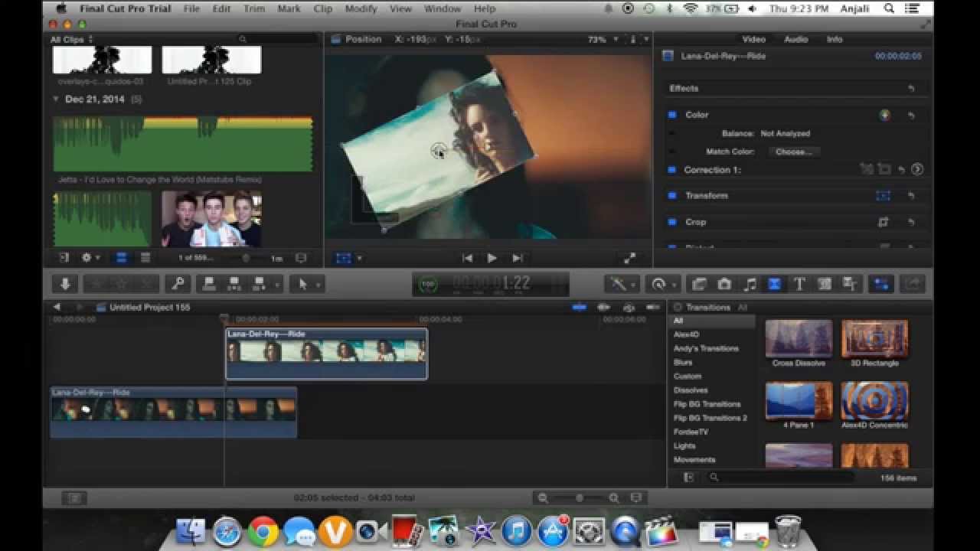This screenshot has height=551, width=980.
Task: Open the Modify menu
Action: click(361, 8)
